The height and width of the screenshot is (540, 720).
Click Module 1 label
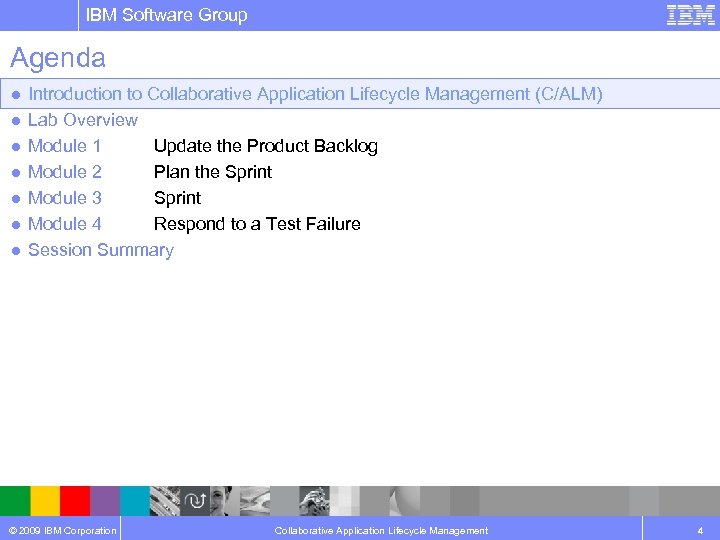[65, 146]
